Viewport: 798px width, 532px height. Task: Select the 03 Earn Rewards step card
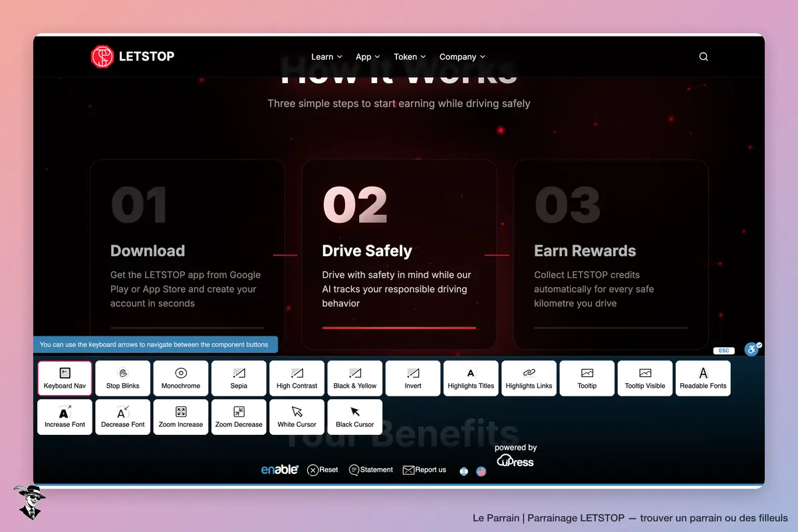click(611, 254)
